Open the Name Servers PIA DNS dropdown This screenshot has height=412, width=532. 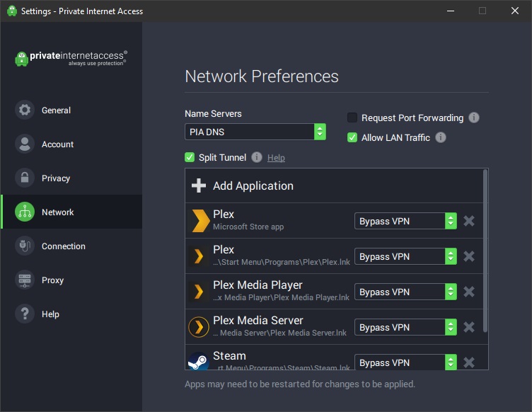(x=255, y=132)
